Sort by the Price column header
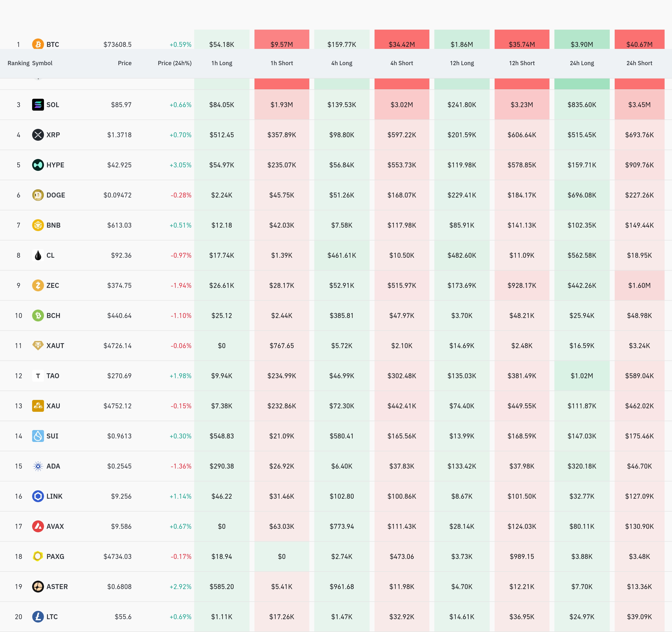This screenshot has width=672, height=632. coord(125,63)
